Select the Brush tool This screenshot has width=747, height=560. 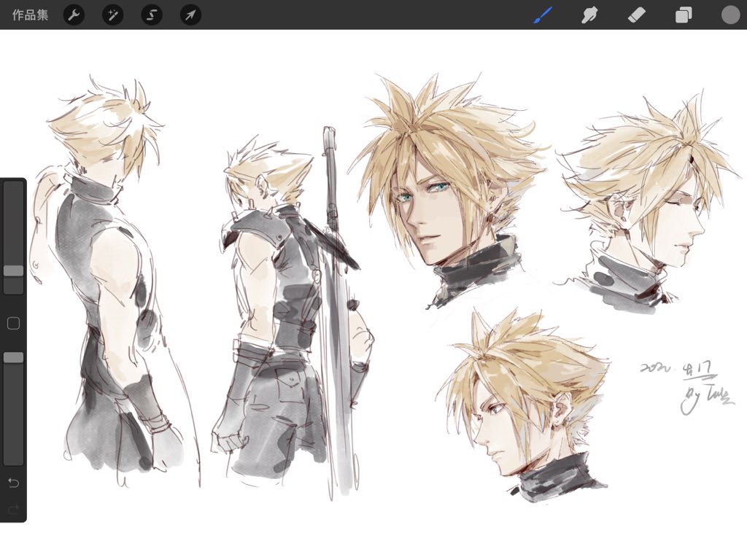[x=543, y=15]
